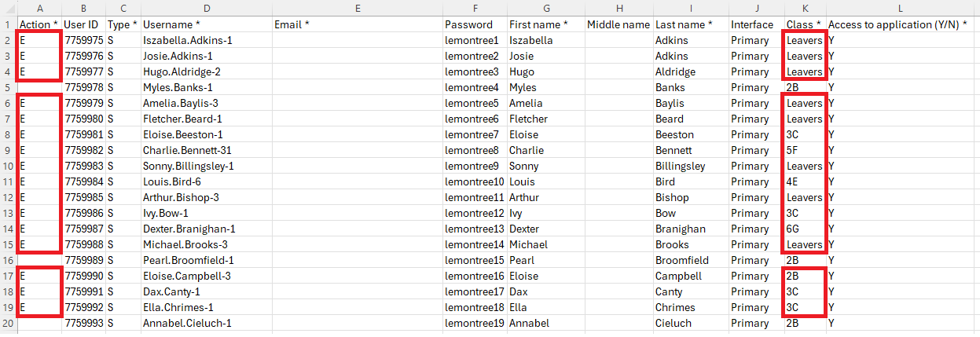Select the empty Email cell for Iszabella Adkins
Screen dimensions: 980x337
[357, 40]
